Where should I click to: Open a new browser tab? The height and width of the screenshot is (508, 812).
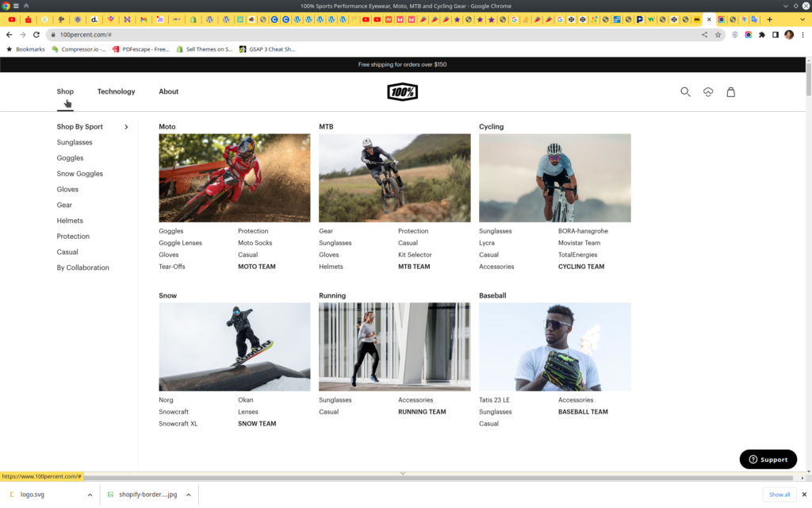coord(769,19)
